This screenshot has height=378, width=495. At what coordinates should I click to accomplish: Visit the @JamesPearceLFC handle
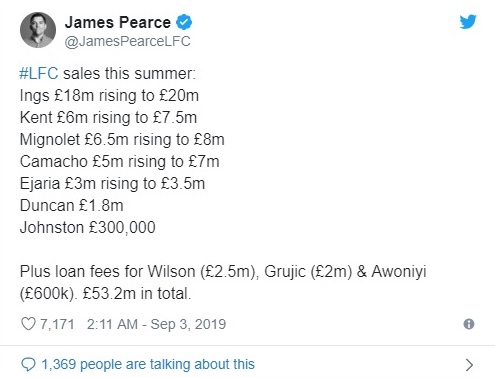coord(127,41)
